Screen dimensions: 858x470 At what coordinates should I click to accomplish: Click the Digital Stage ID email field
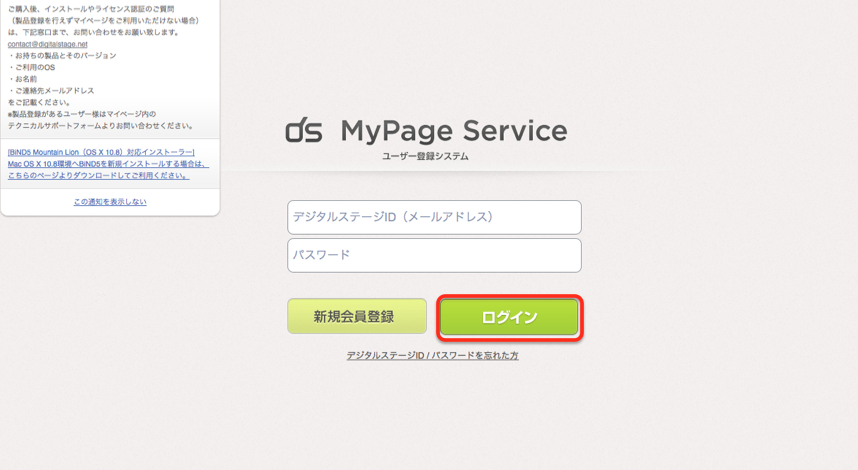click(434, 217)
